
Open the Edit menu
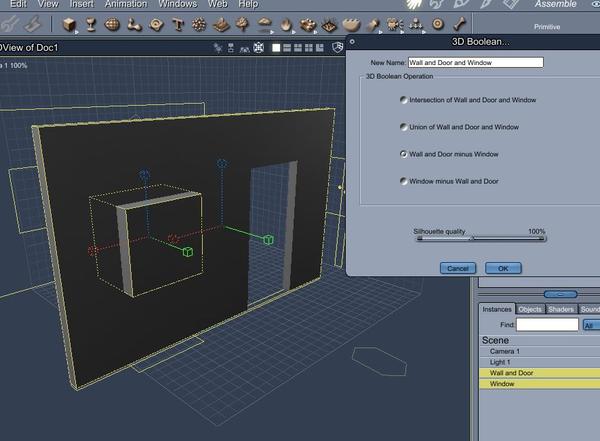click(18, 4)
